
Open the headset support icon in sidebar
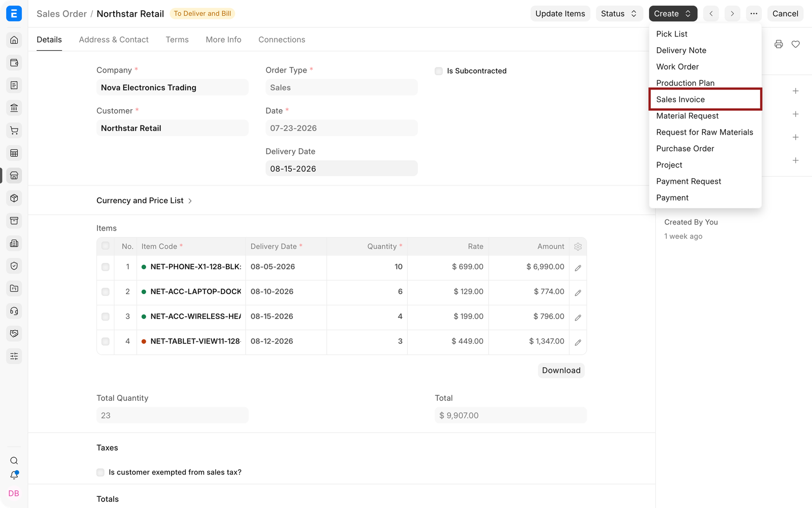[x=14, y=311]
